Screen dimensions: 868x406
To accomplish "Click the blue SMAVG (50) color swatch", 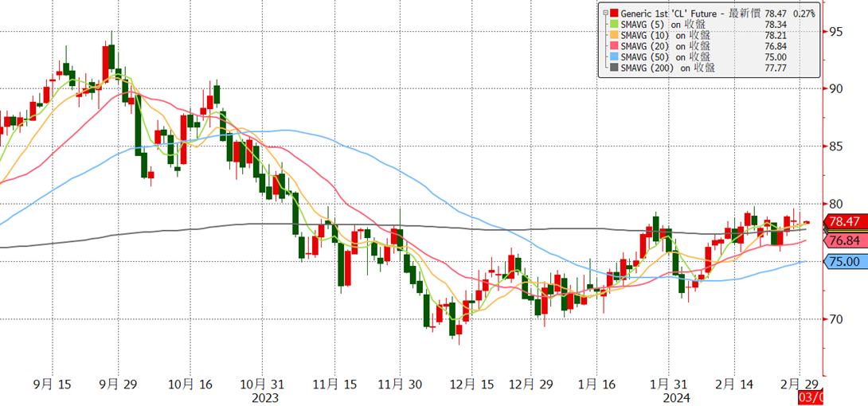I will (615, 57).
